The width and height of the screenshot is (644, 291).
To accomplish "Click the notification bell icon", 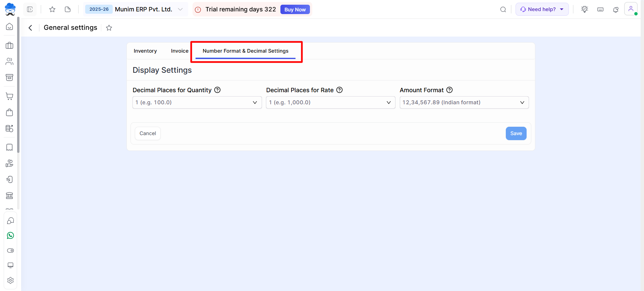I will coord(616,10).
